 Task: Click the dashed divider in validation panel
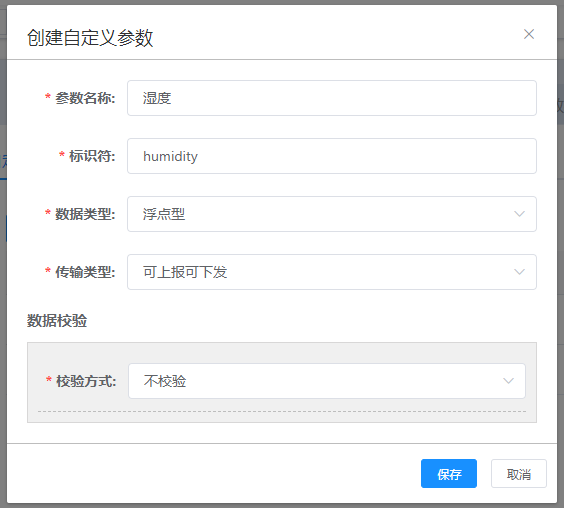(x=282, y=411)
